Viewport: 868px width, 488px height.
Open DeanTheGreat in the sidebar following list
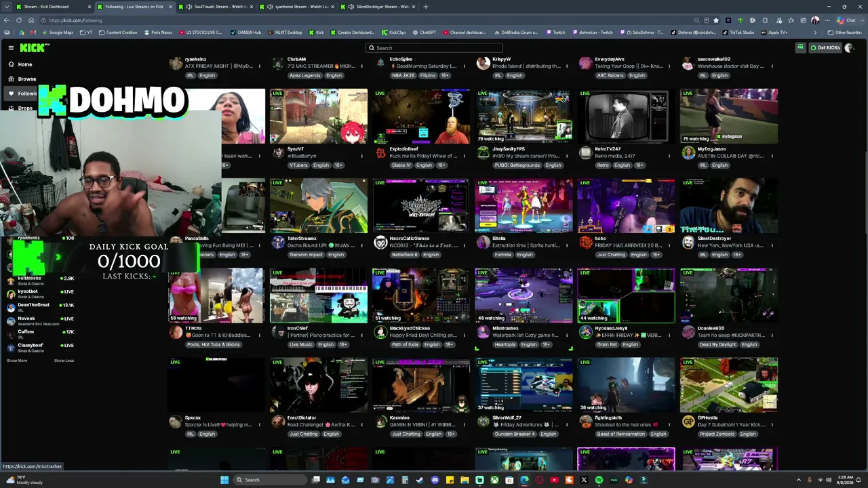[41, 307]
